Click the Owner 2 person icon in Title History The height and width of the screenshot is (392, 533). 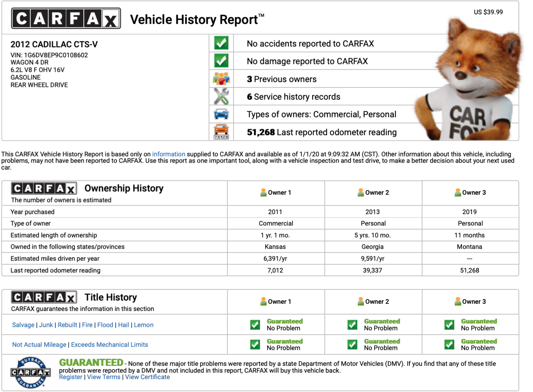361,302
